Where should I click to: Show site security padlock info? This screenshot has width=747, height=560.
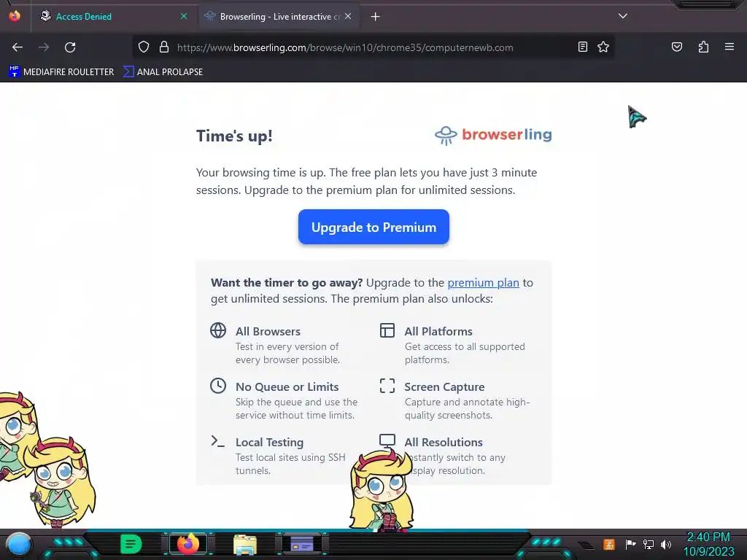[164, 47]
